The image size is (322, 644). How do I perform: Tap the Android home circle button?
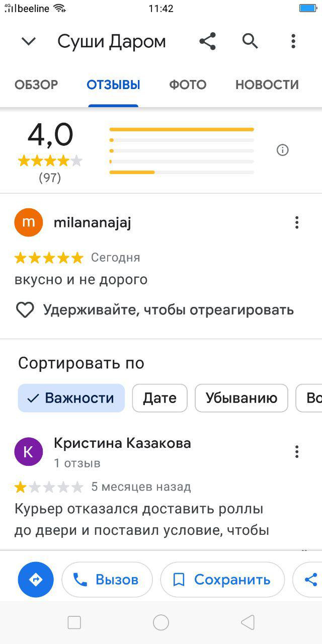coord(161,623)
